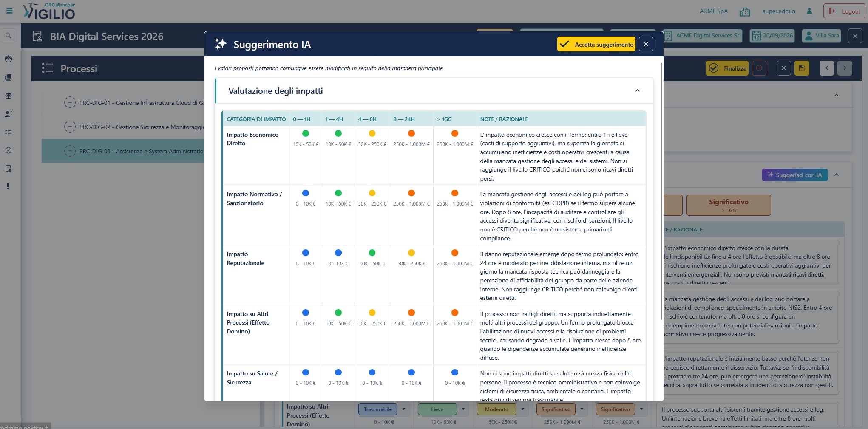Click the blue dot in Impatto Normativo 0—1H
The width and height of the screenshot is (868, 429).
tap(305, 193)
